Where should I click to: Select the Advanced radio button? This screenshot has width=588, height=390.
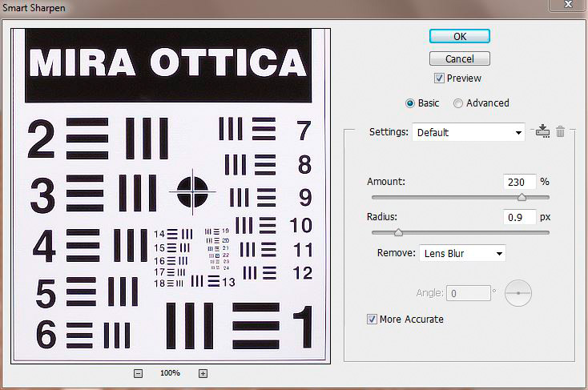(x=458, y=103)
